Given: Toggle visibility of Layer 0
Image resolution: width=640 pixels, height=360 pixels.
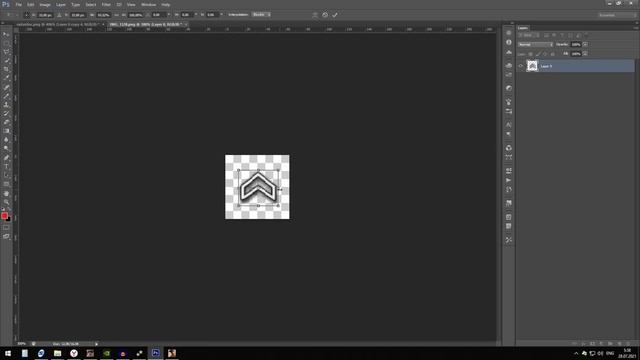Looking at the screenshot, I should click(521, 66).
